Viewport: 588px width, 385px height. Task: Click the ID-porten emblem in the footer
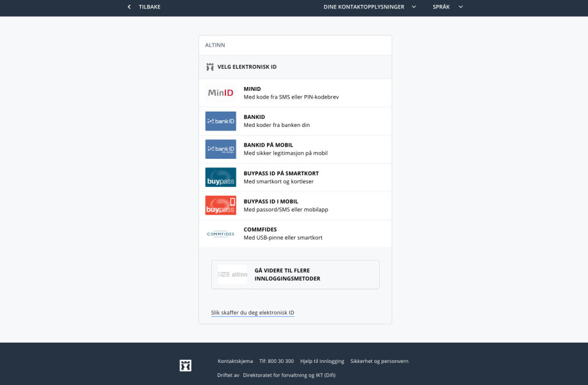(185, 365)
